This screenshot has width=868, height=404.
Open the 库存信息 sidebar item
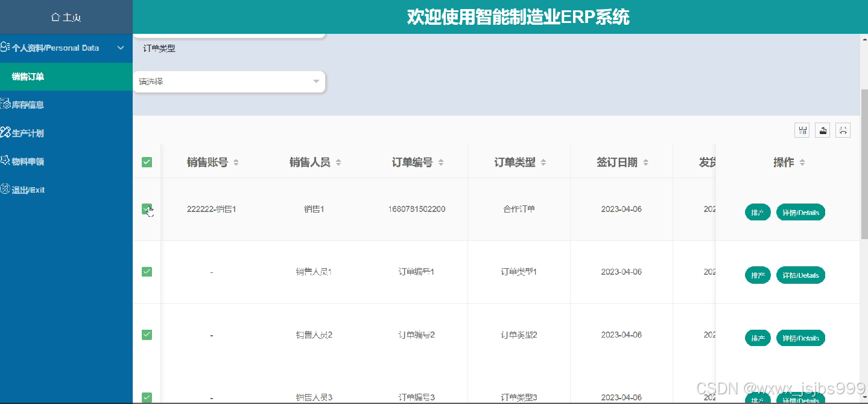tap(66, 104)
